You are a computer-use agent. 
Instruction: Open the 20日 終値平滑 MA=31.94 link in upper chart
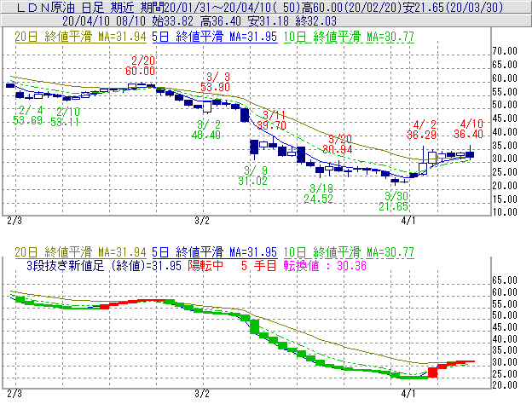click(x=80, y=37)
